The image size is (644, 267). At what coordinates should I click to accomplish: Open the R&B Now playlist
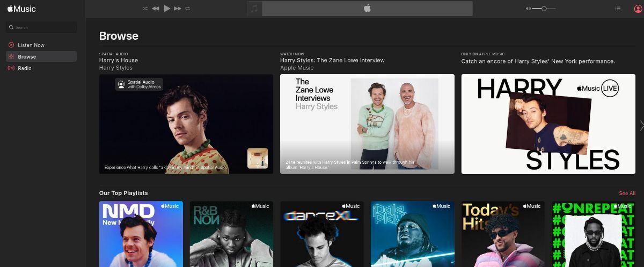(231, 234)
